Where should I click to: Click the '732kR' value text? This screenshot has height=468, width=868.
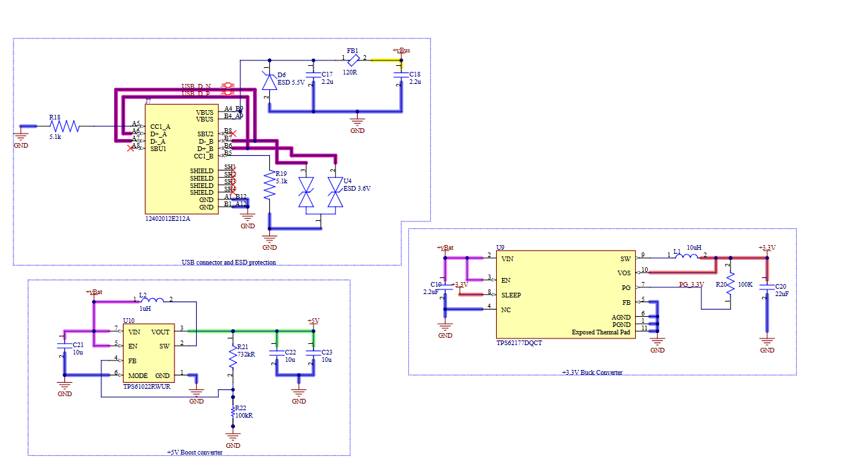pyautogui.click(x=246, y=354)
